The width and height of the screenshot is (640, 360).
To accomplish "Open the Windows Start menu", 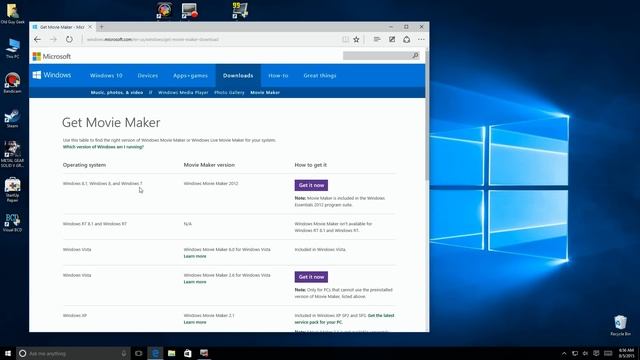I will [x=8, y=353].
